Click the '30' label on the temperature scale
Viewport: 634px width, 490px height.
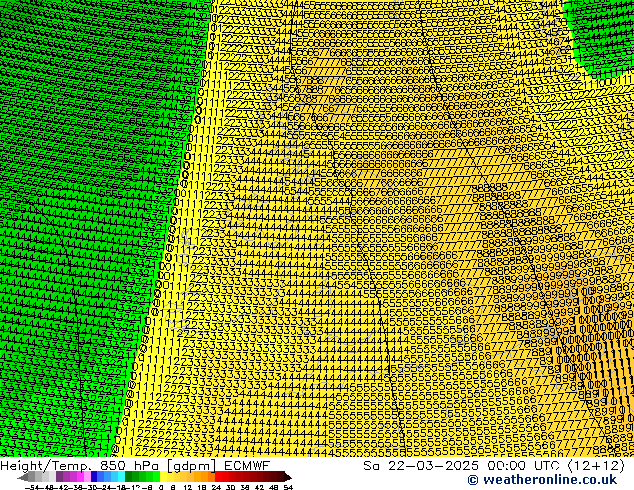pyautogui.click(x=230, y=487)
